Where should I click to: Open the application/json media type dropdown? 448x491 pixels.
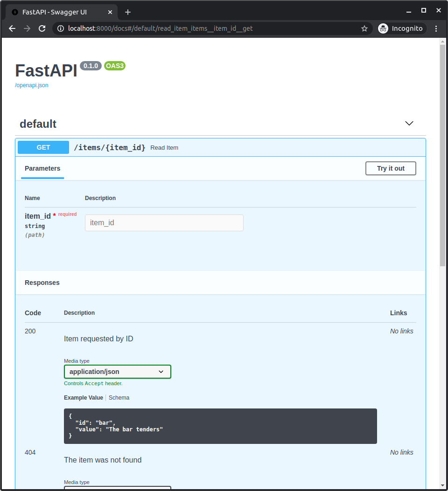(117, 372)
